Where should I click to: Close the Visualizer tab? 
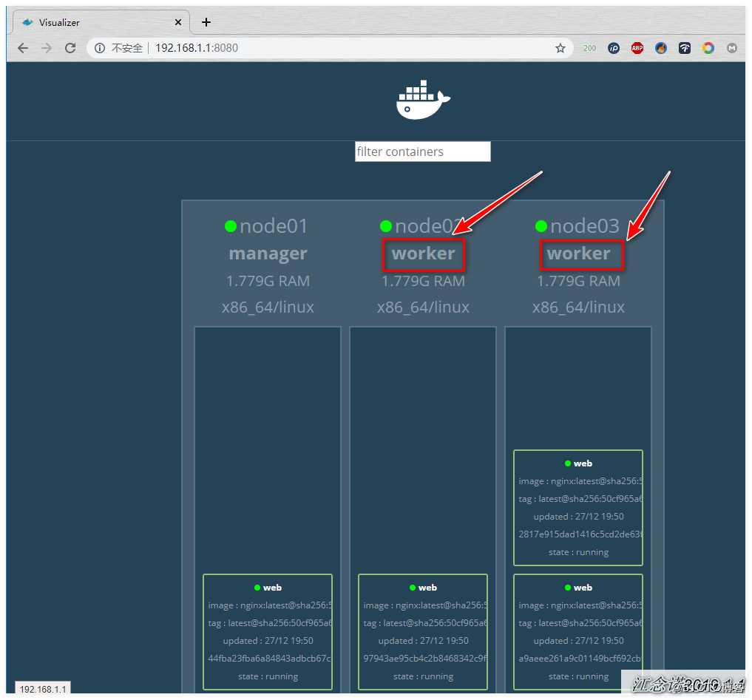178,22
